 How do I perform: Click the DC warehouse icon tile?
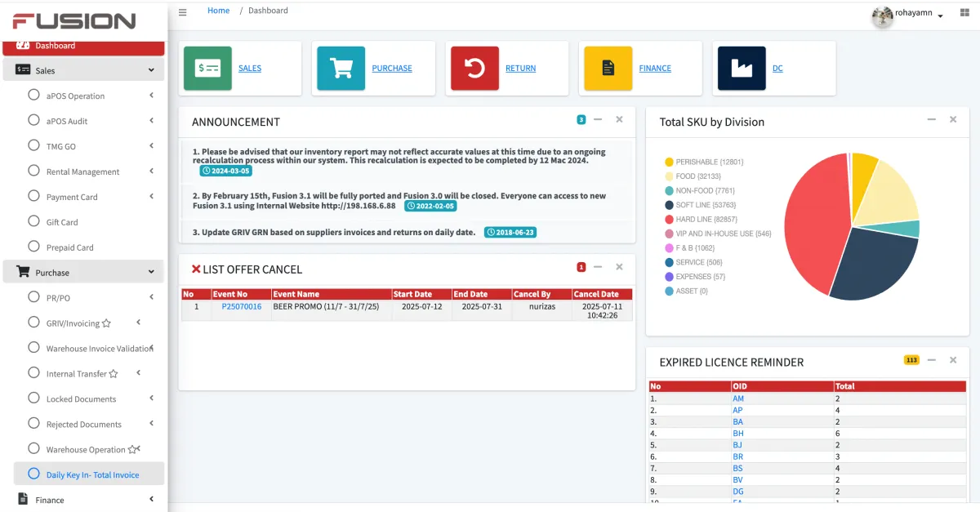click(742, 68)
